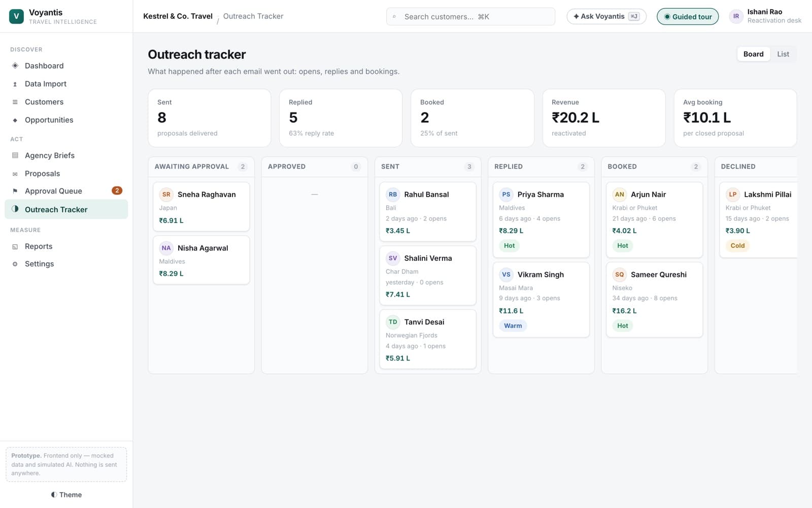Open the Outreach Tracker menu item
Screen dimensions: 812x508
coord(66,209)
